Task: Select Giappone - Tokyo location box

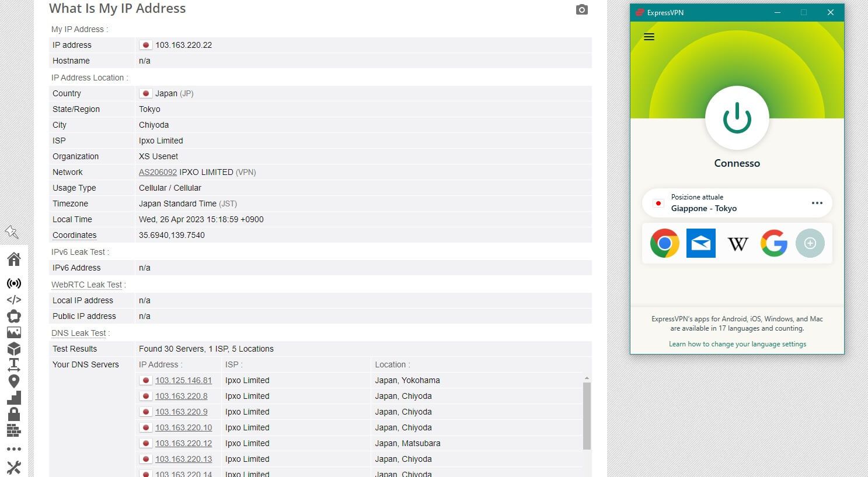Action: 737,203
